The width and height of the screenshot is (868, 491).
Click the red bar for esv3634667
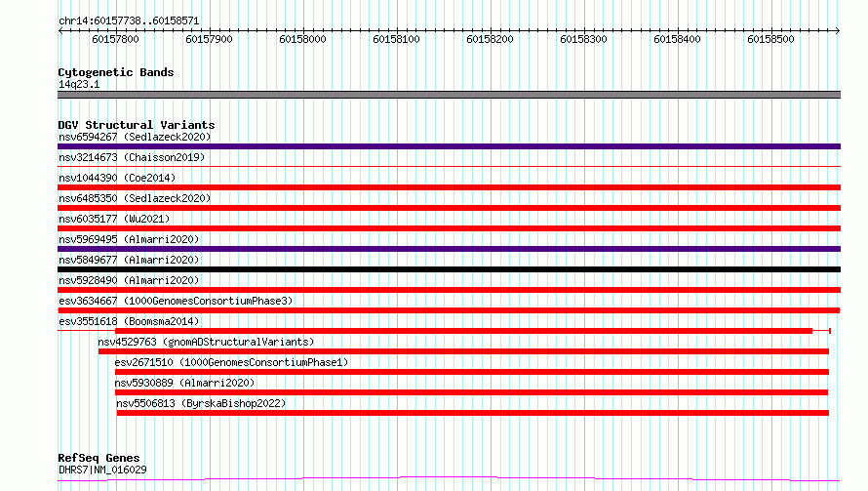click(x=449, y=310)
